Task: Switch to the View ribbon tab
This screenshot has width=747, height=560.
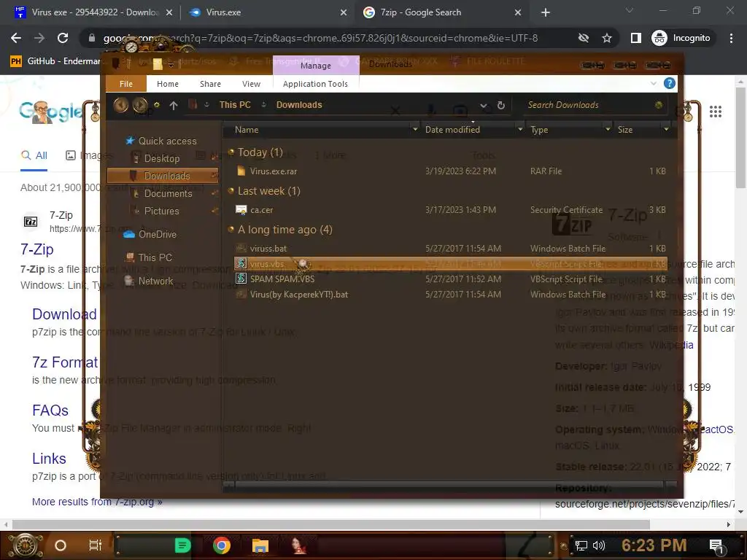Action: (x=251, y=84)
